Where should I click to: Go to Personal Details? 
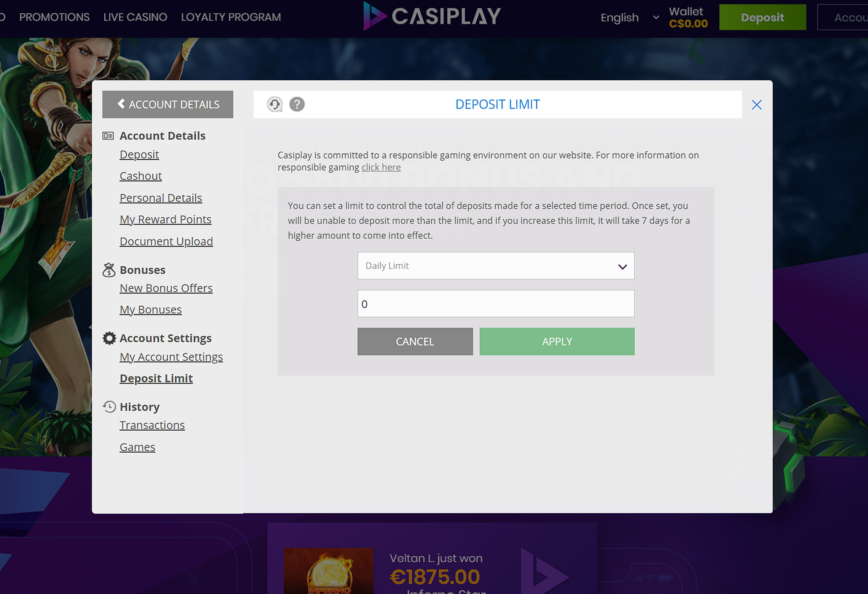pyautogui.click(x=161, y=198)
